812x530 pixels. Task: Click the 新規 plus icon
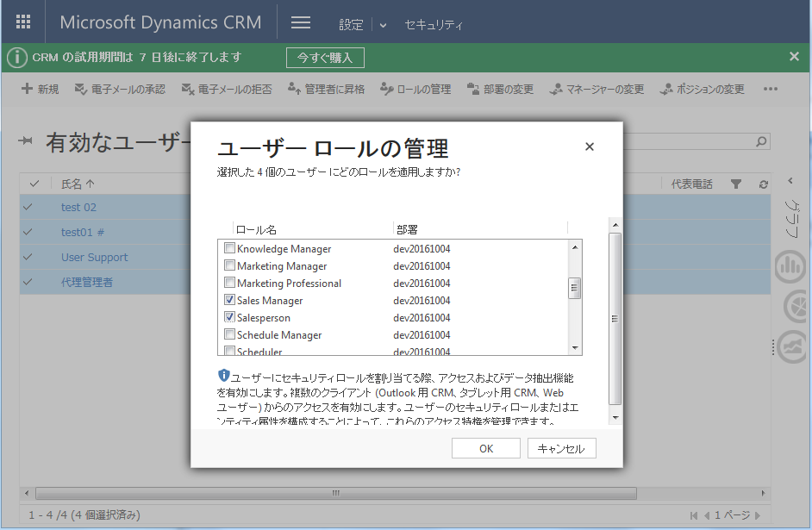tap(27, 89)
